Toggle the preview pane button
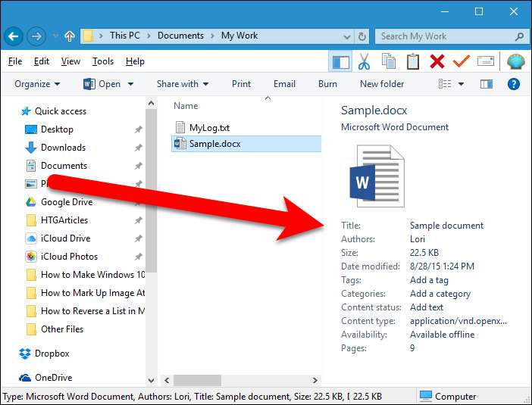 point(487,84)
